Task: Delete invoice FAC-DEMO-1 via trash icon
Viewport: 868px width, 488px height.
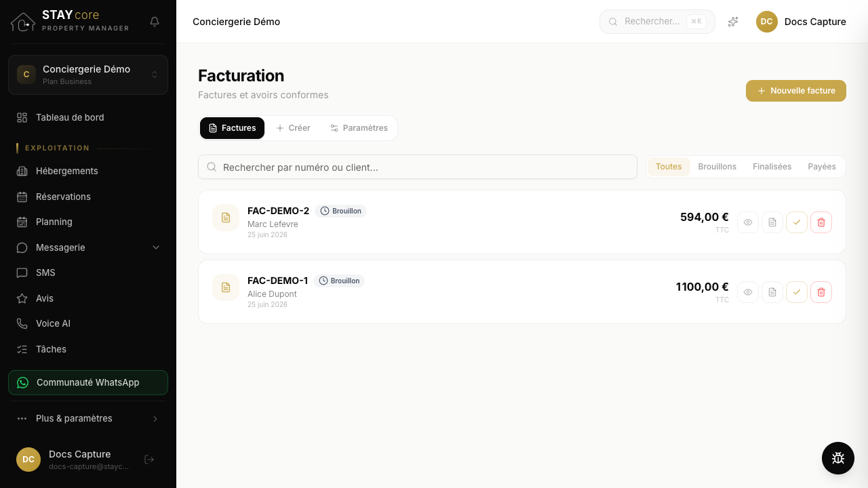Action: [821, 292]
